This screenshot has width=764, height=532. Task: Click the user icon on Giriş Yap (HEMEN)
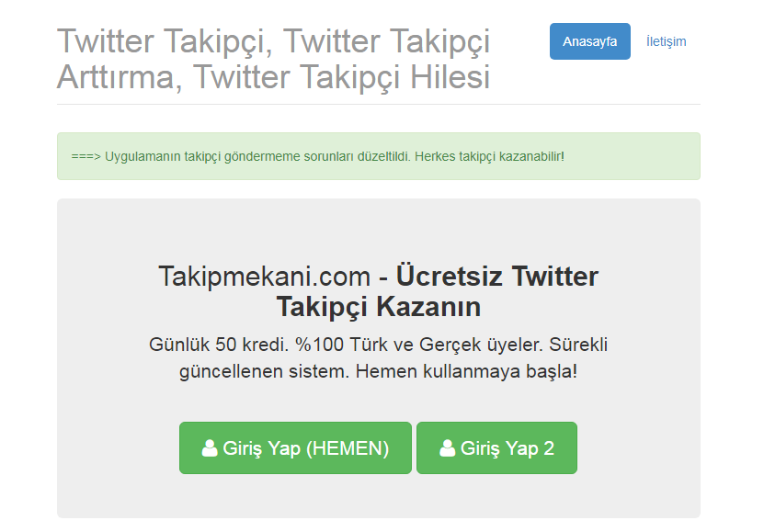(x=210, y=447)
